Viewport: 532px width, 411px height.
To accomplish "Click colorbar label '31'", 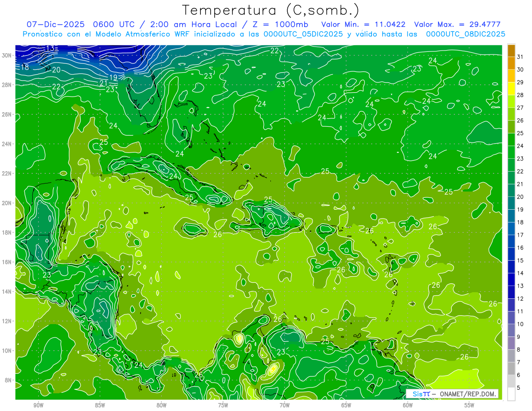I will pyautogui.click(x=520, y=56).
